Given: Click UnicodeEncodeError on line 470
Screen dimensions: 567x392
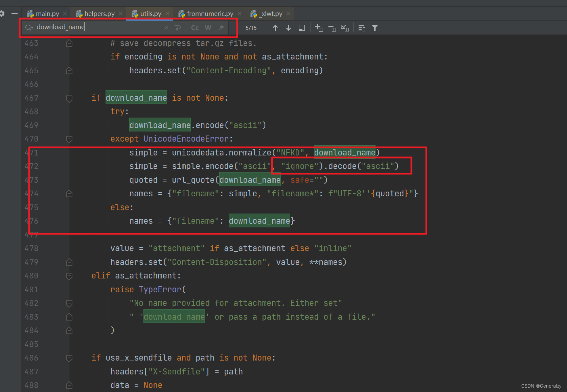Looking at the screenshot, I should tap(186, 139).
